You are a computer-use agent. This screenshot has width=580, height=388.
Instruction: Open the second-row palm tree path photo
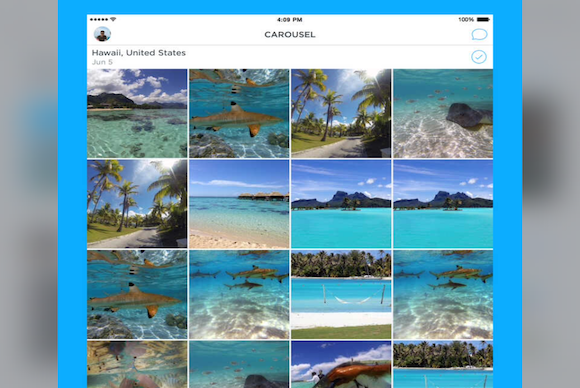[137, 204]
